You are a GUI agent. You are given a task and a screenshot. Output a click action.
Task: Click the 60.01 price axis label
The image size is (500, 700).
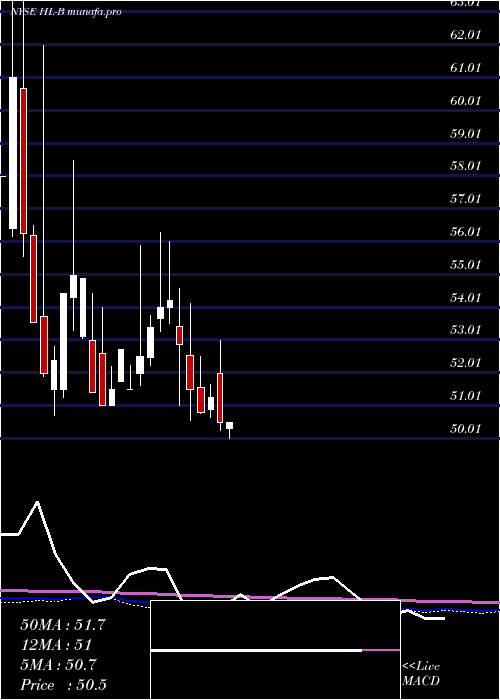[x=466, y=101]
